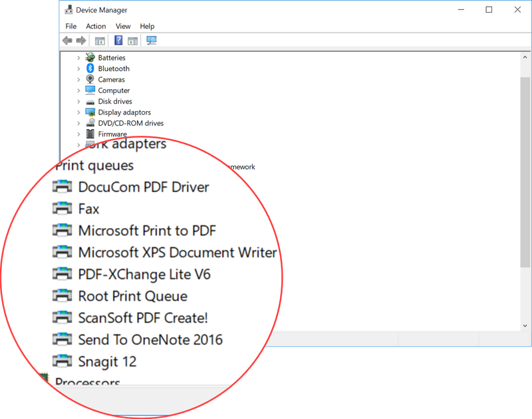Click the scrollbar down arrow
532x419 pixels.
click(x=525, y=326)
